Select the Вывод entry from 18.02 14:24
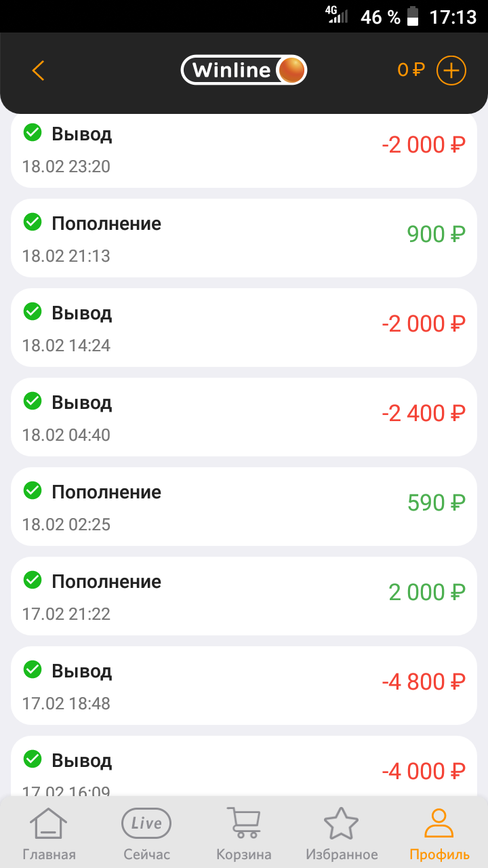The height and width of the screenshot is (868, 488). pos(244,328)
